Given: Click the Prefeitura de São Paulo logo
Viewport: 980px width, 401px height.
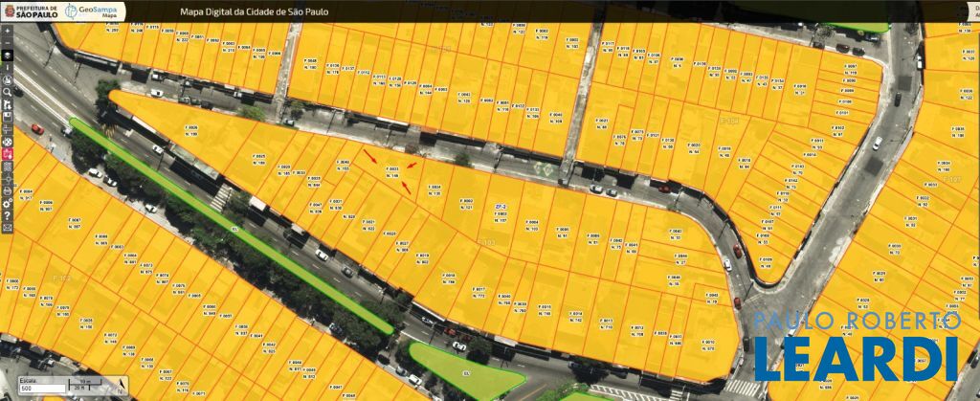Looking at the screenshot, I should coord(31,11).
